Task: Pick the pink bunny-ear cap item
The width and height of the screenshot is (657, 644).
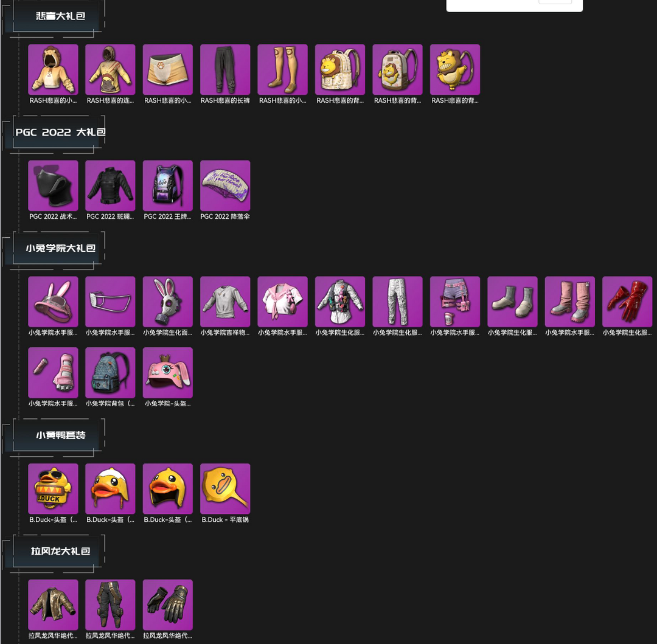Action: 53,302
